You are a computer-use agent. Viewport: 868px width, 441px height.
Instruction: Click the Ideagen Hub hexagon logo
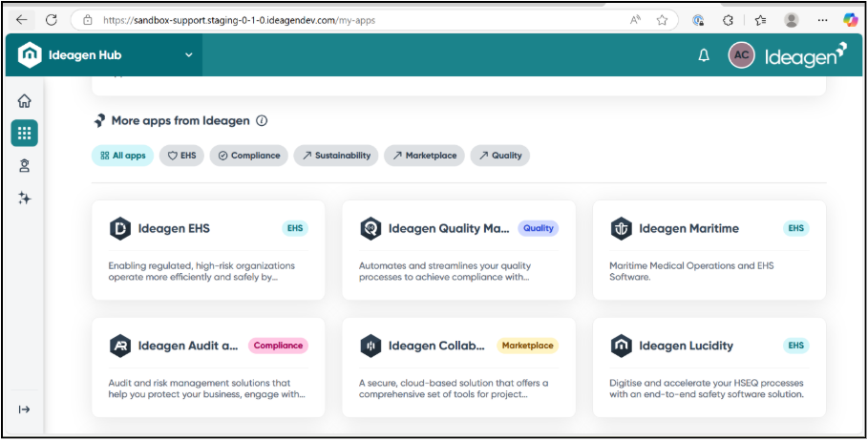[30, 55]
